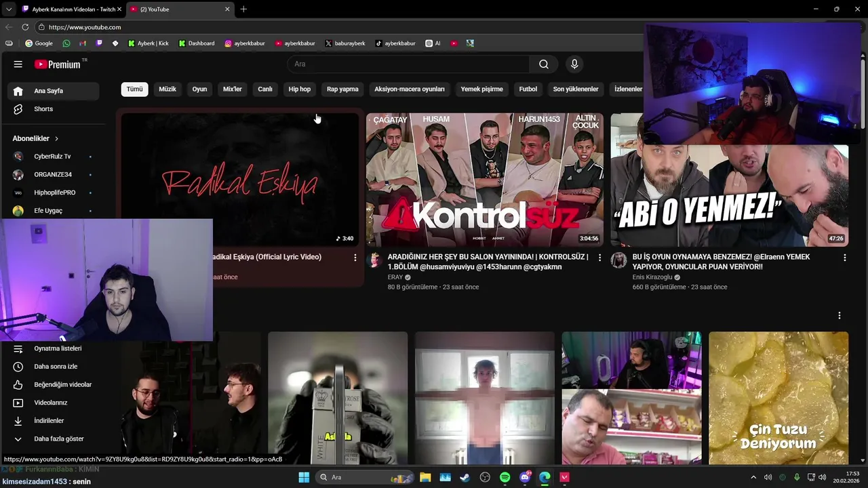The height and width of the screenshot is (488, 868).
Task: Open the TikTok ayberkbabur bookmark
Action: pos(395,43)
